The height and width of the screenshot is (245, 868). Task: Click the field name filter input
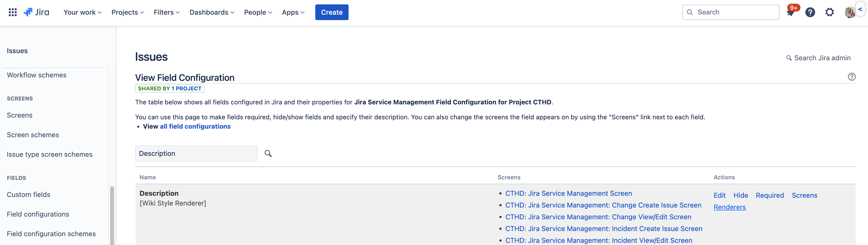pos(196,154)
